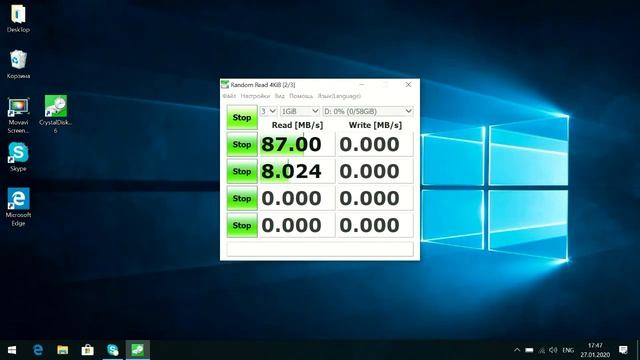
Task: Show hidden system tray icons
Action: (517, 350)
